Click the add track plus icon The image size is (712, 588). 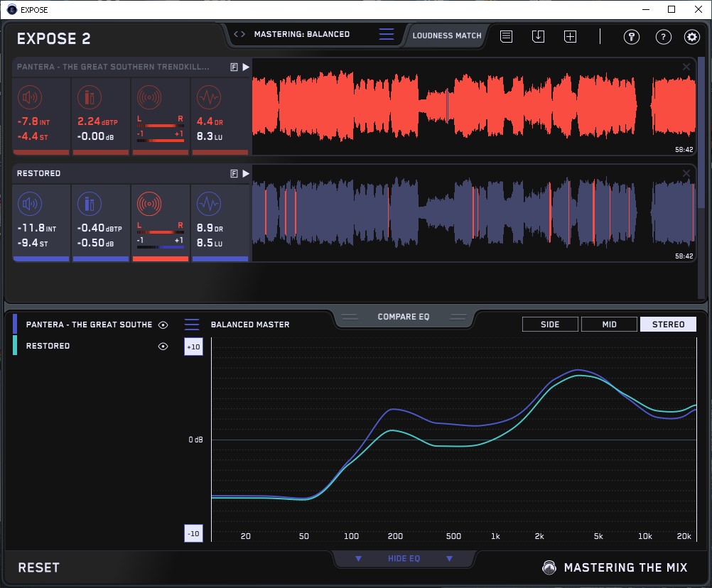570,37
